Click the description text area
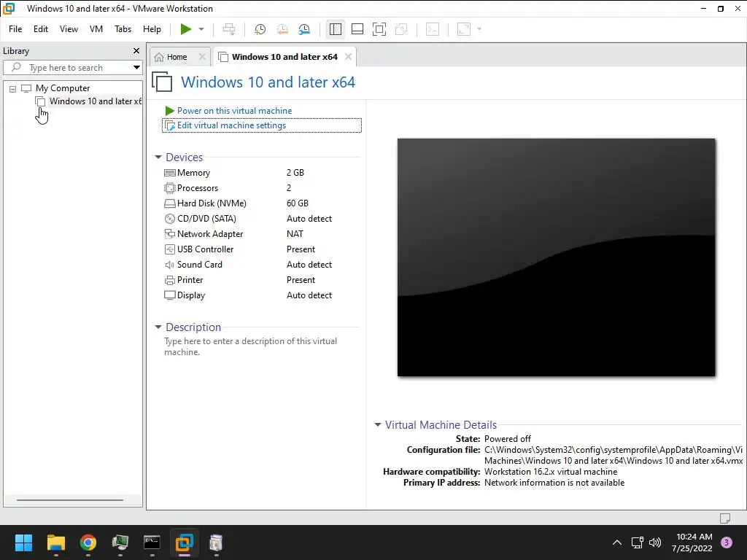 click(x=251, y=346)
